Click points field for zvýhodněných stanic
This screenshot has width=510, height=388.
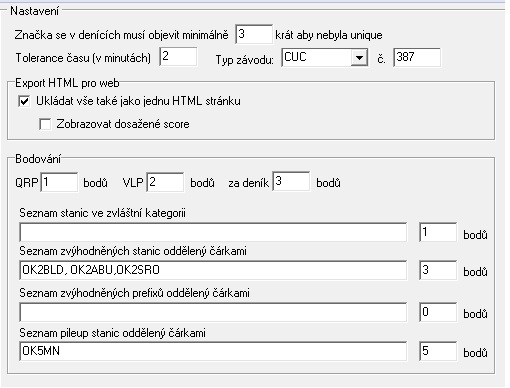click(x=438, y=270)
